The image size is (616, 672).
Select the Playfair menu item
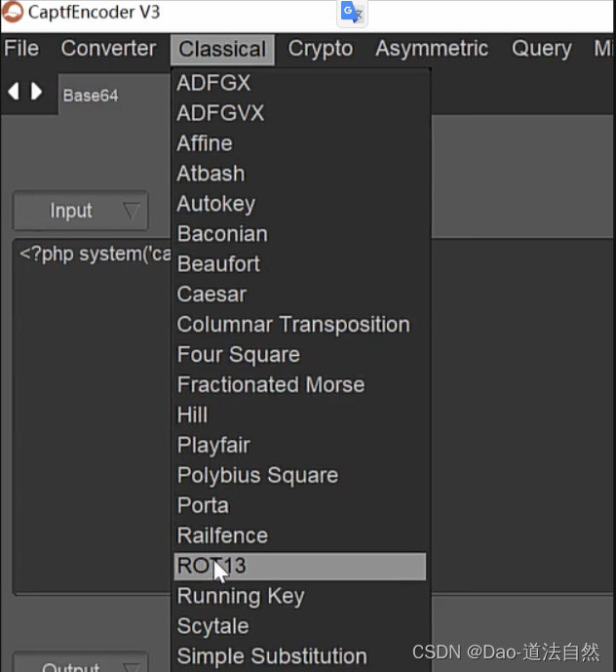(300, 446)
